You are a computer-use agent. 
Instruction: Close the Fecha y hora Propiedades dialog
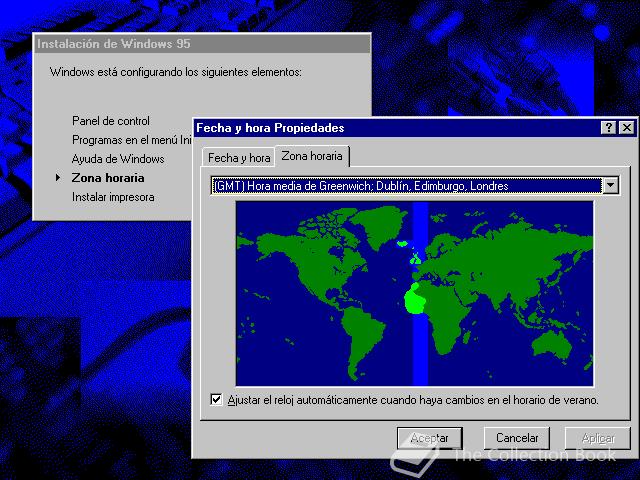click(627, 128)
